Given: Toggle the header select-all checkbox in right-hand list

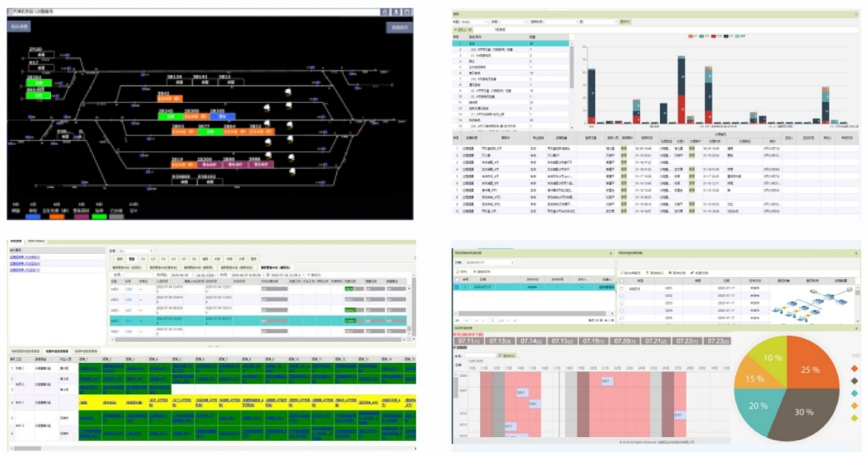Looking at the screenshot, I should [x=622, y=279].
